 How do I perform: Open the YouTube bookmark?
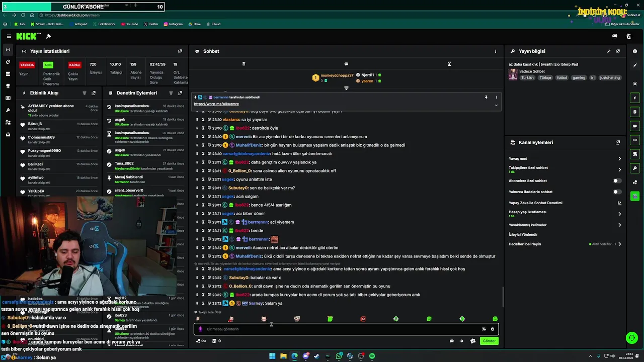tap(129, 24)
